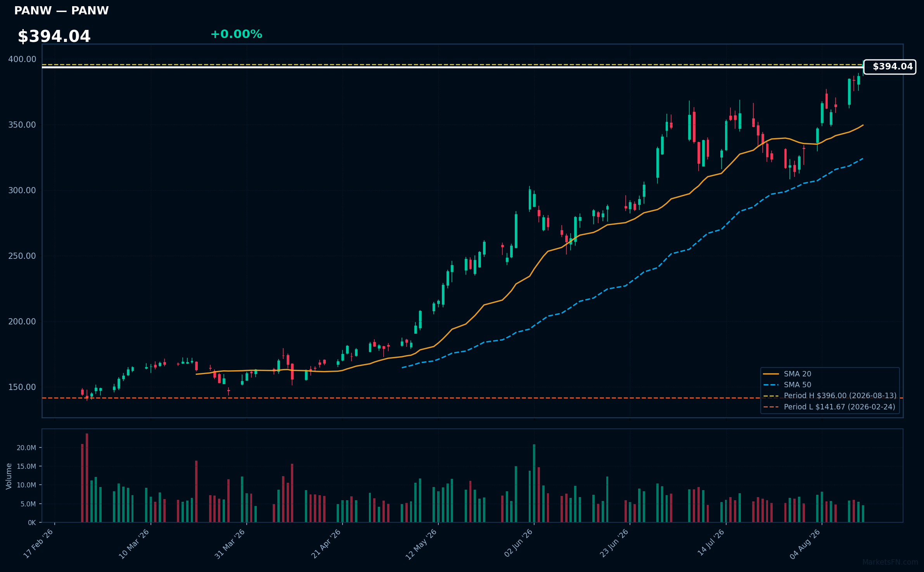This screenshot has width=924, height=572.
Task: Click the 150.00 price axis label
Action: click(x=22, y=387)
